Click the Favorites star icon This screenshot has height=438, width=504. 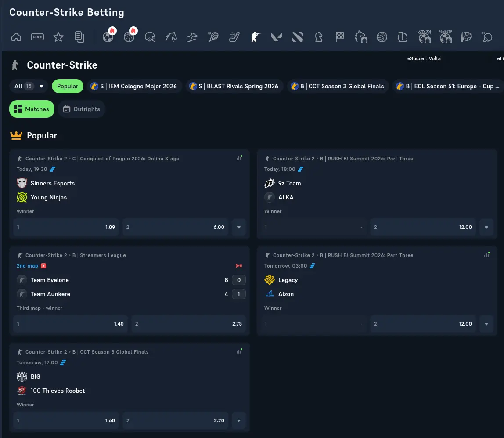[58, 37]
